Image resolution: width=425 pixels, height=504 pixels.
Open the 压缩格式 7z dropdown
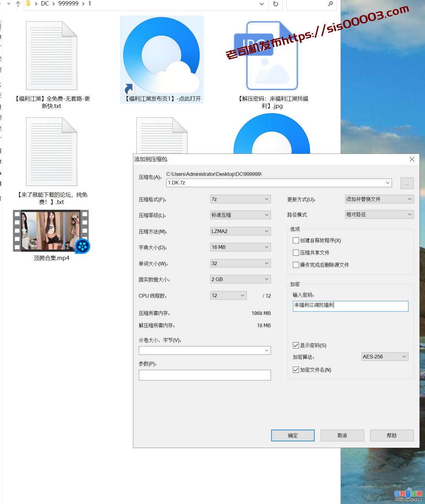240,199
